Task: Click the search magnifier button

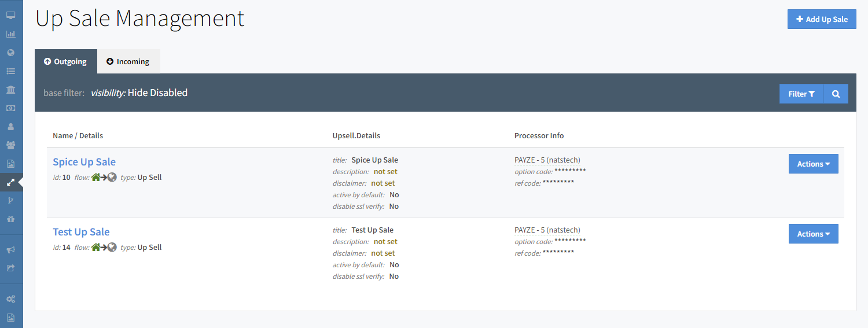Action: click(836, 94)
